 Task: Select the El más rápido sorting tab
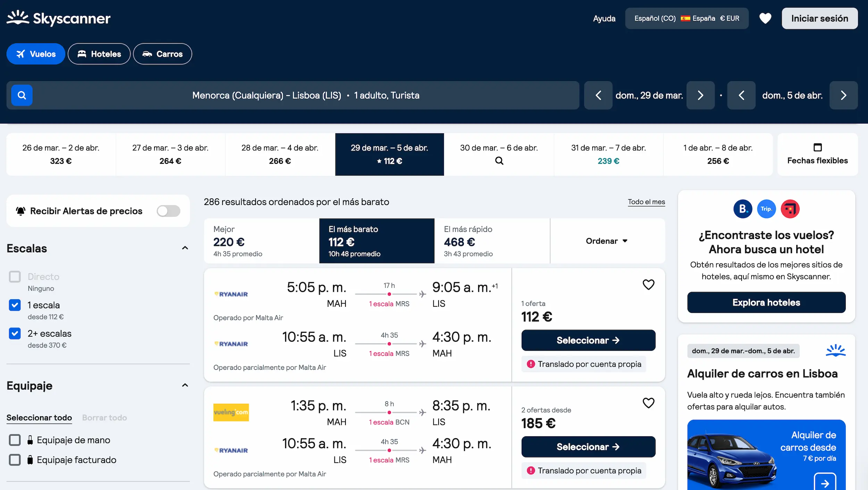point(468,241)
